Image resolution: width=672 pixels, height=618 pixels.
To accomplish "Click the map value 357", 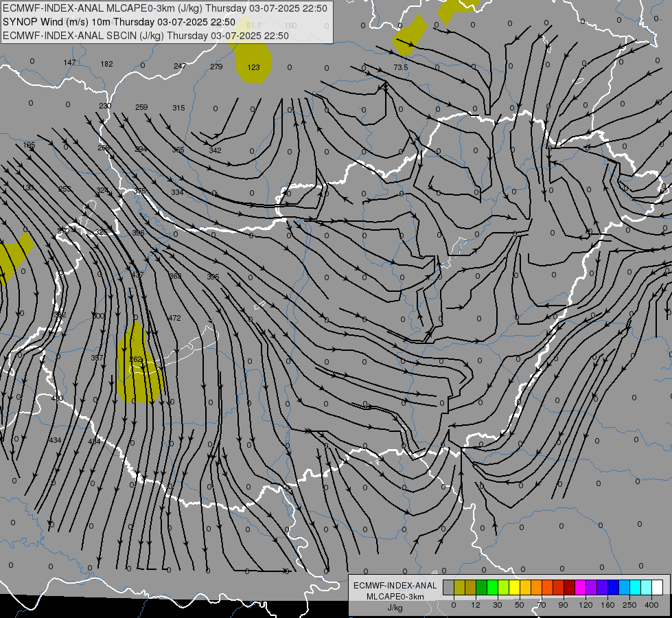I will (97, 358).
